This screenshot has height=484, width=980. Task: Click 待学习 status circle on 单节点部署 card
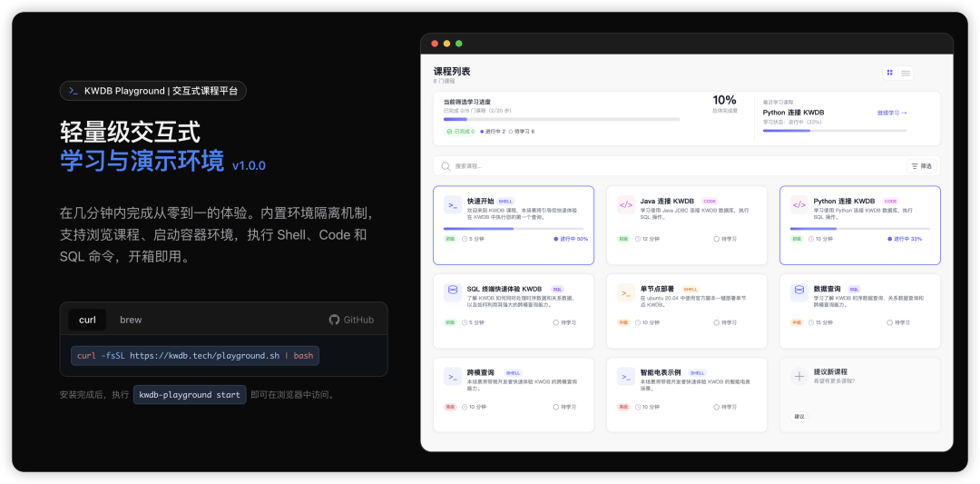[x=716, y=322]
